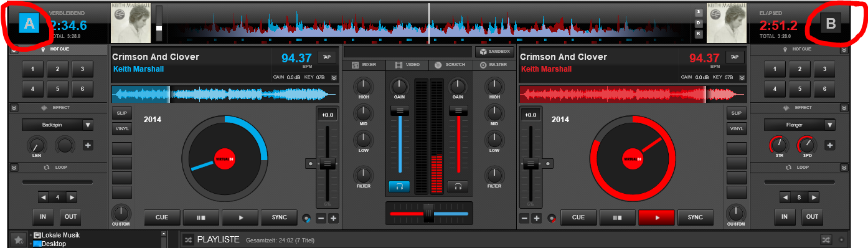
Task: Click the crossfader slider handle
Action: coord(428,213)
